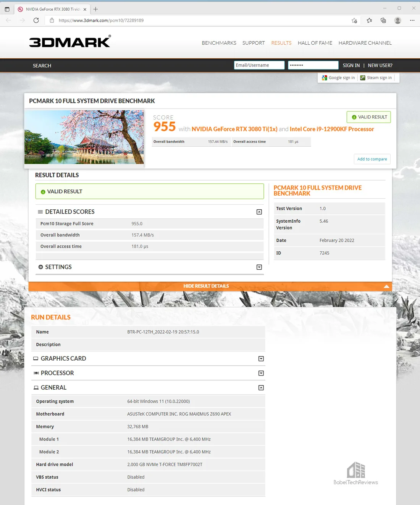The height and width of the screenshot is (505, 420).
Task: Go back with the browser back arrow
Action: (x=9, y=20)
